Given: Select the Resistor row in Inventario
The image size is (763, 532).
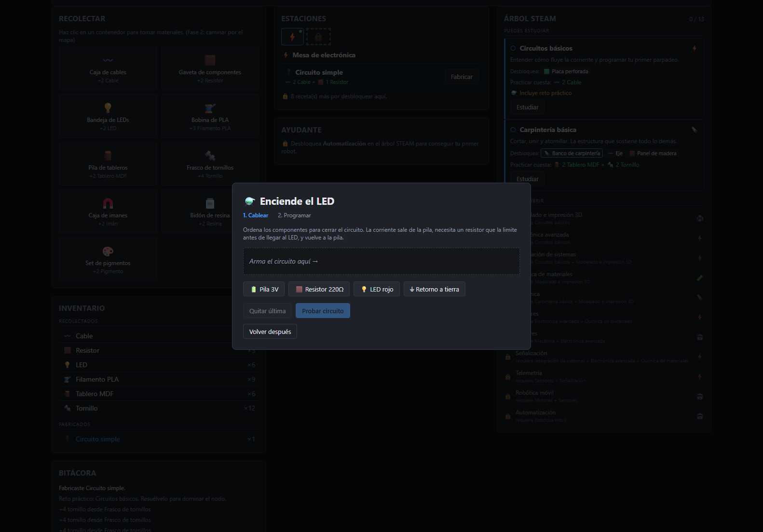Looking at the screenshot, I should [159, 350].
